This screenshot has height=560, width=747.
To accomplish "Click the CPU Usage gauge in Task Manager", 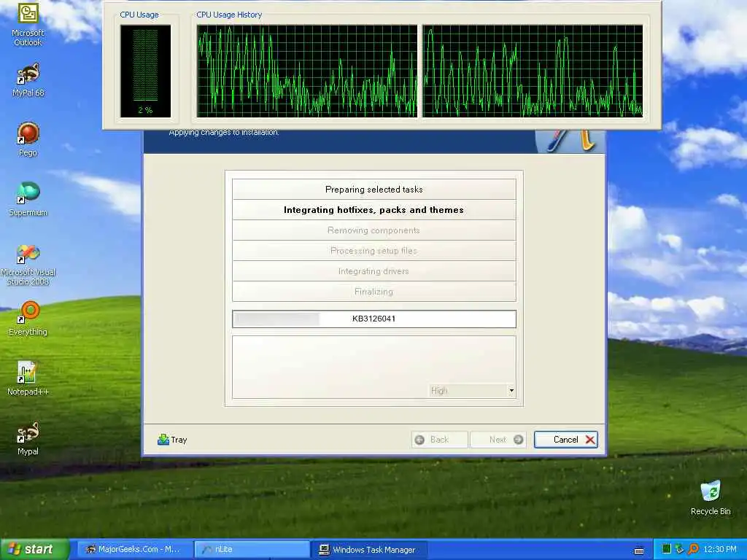I will tap(145, 71).
